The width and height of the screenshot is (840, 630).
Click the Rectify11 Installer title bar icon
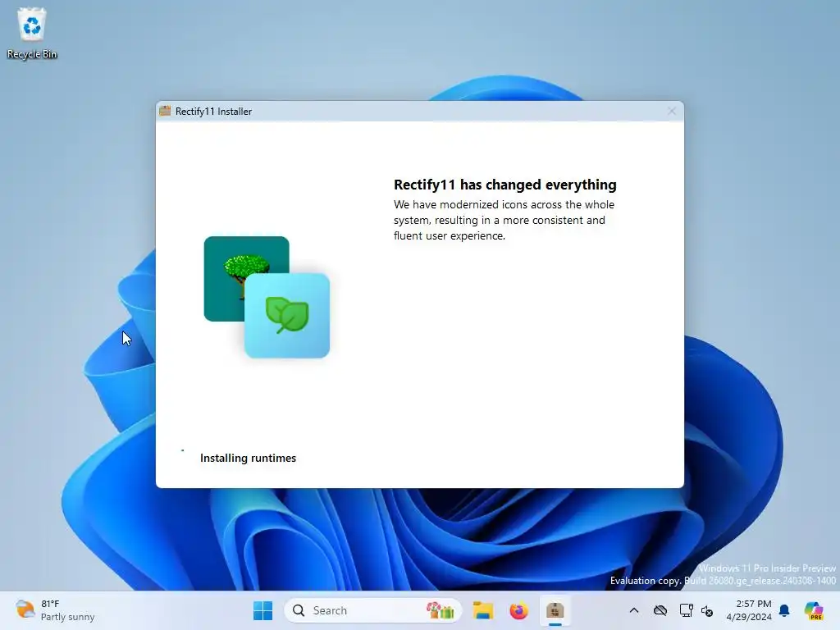(165, 111)
